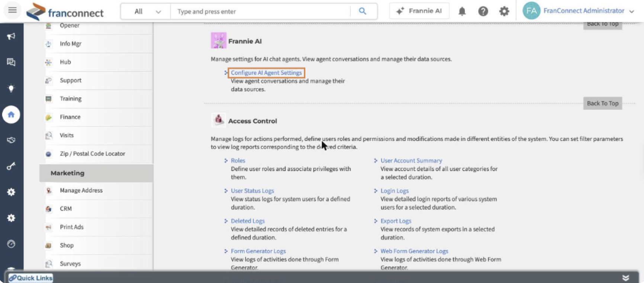Screen dimensions: 644x283
Task: Open Frannie AI assistant button
Action: pyautogui.click(x=419, y=11)
